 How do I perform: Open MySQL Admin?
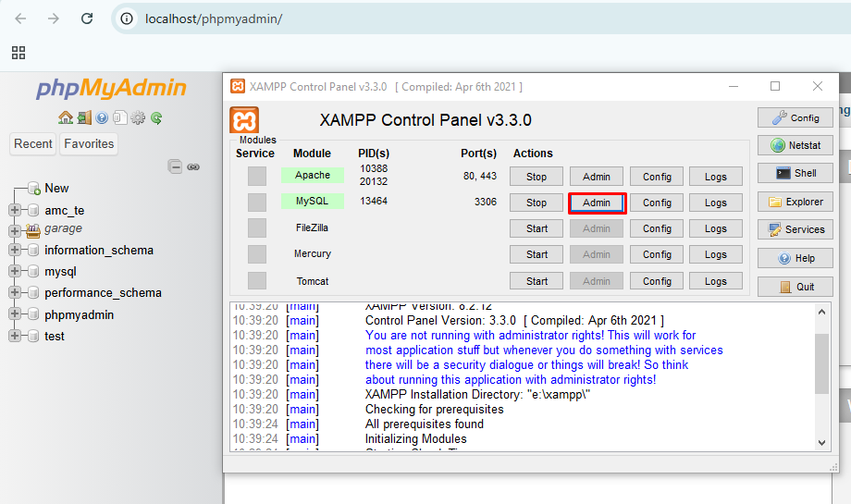click(x=597, y=203)
